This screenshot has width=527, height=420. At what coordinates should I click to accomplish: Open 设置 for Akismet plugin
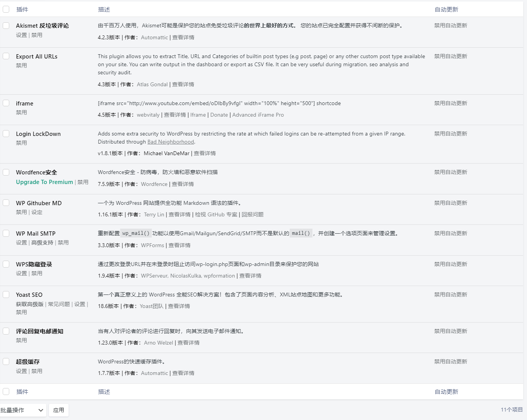[21, 35]
